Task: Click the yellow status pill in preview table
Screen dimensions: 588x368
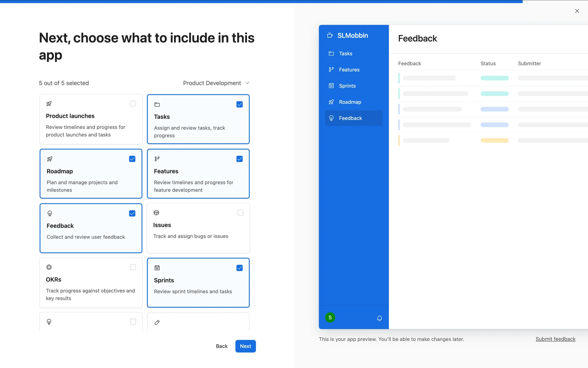Action: click(494, 140)
